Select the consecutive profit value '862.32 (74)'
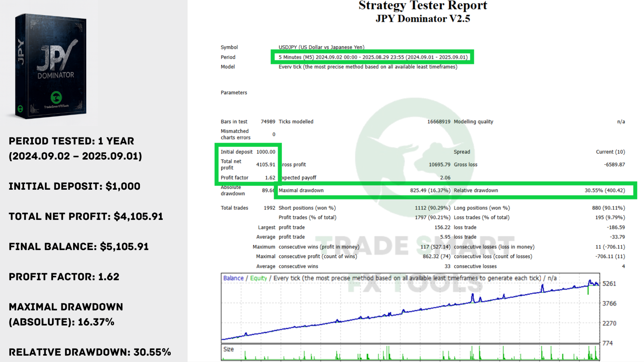Screen dimensions: 644x362 pyautogui.click(x=436, y=256)
